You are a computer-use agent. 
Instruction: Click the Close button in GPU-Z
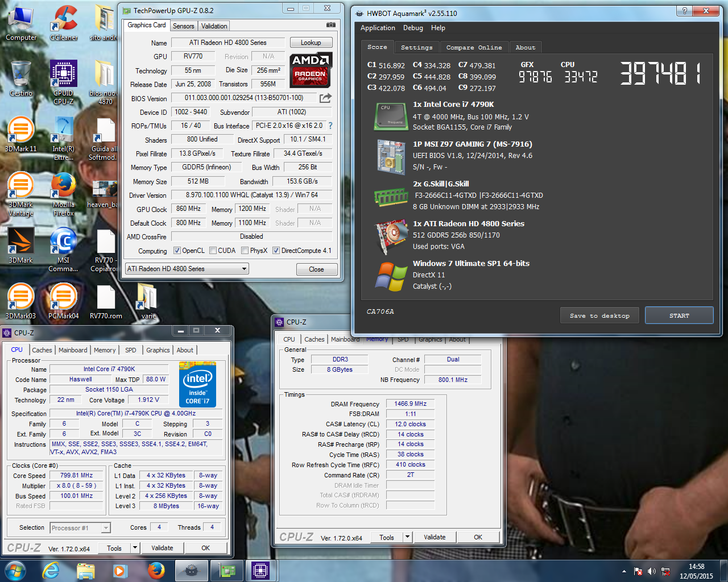coord(316,269)
